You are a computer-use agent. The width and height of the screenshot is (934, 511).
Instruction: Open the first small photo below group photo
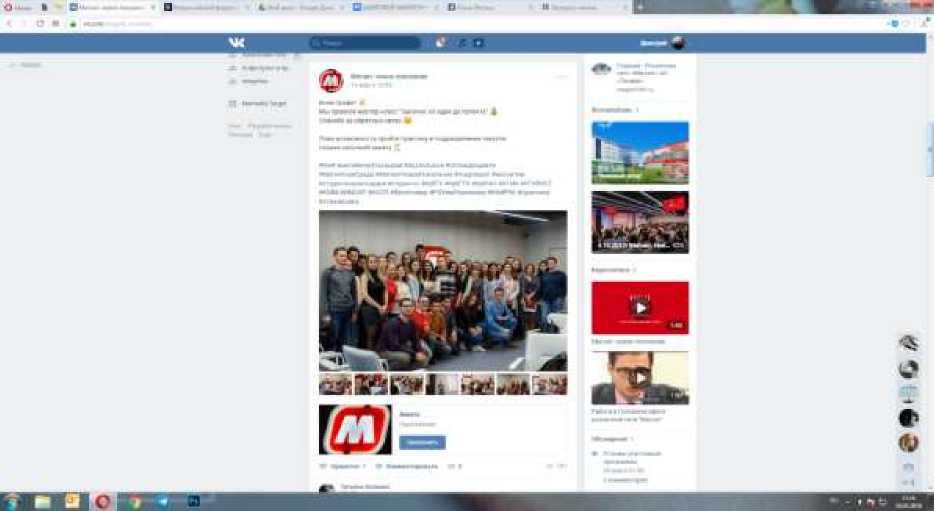coord(335,385)
